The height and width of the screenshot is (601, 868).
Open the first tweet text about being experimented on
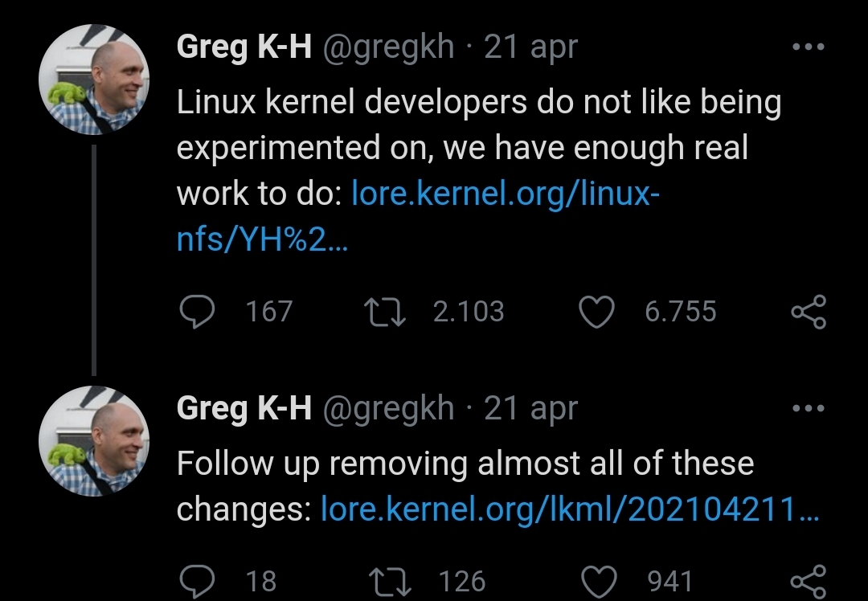pyautogui.click(x=477, y=125)
